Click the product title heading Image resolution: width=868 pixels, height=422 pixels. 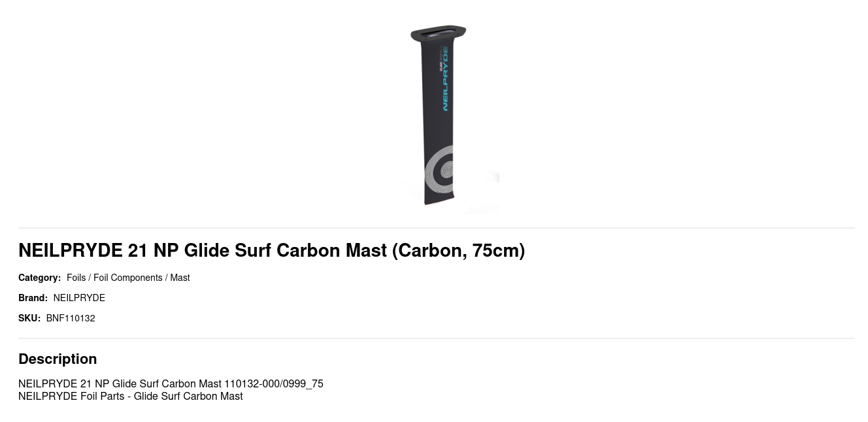tap(271, 251)
